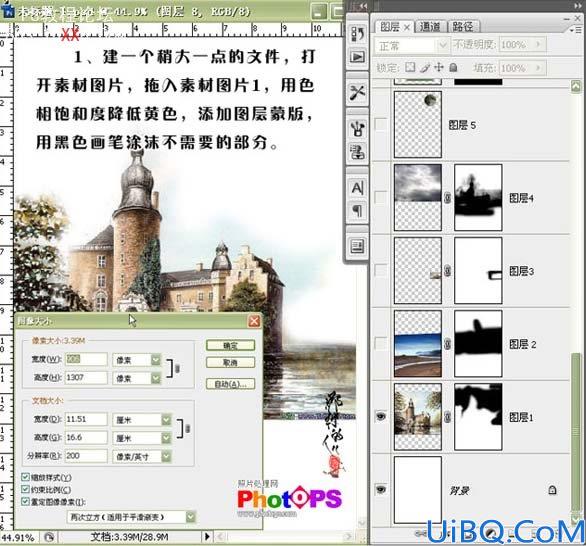Viewport: 586px width, 546px height.
Task: Show the 图层 5 layer visibility box
Action: coord(380,124)
